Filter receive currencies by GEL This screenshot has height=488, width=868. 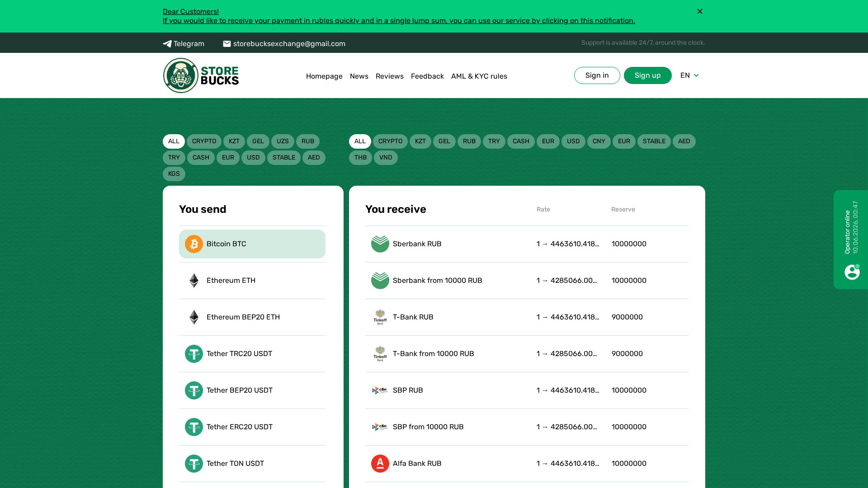click(x=444, y=141)
